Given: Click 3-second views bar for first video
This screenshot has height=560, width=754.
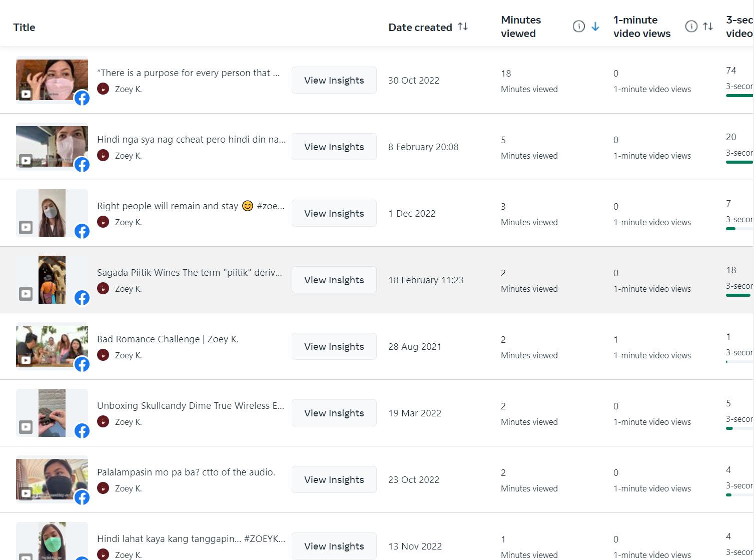Looking at the screenshot, I should 739,96.
